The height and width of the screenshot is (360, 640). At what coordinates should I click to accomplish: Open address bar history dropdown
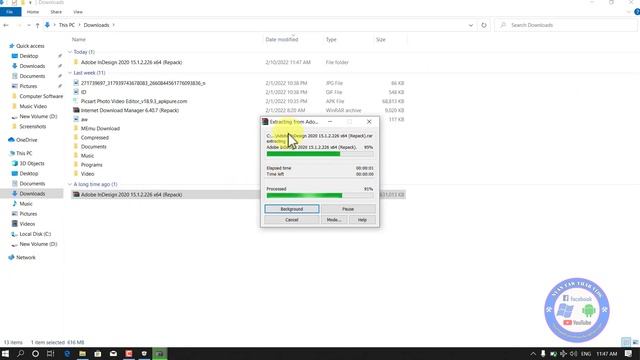(x=471, y=25)
